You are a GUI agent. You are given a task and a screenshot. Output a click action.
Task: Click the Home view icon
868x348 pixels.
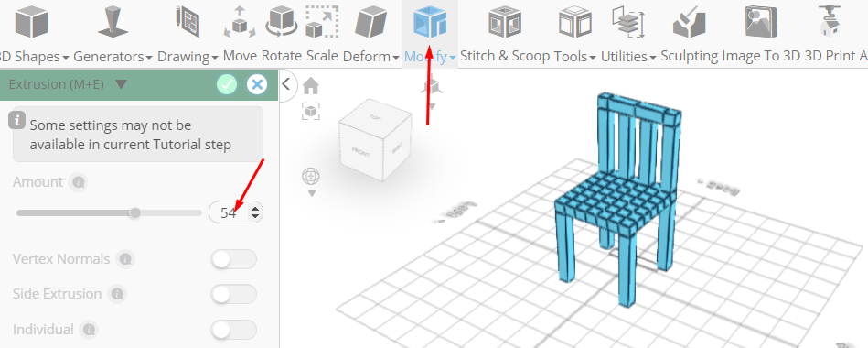click(x=311, y=86)
